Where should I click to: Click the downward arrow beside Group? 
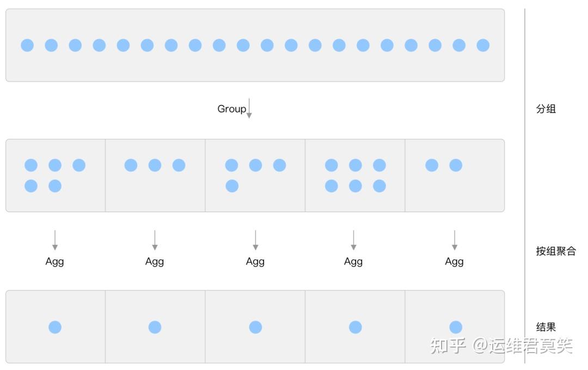tap(249, 108)
